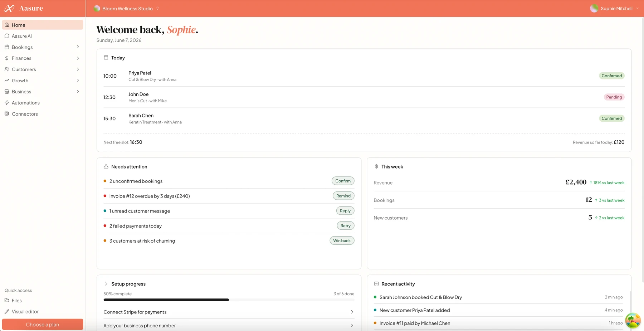Click the Finances dollar icon in sidebar
The image size is (644, 331).
[x=7, y=58]
